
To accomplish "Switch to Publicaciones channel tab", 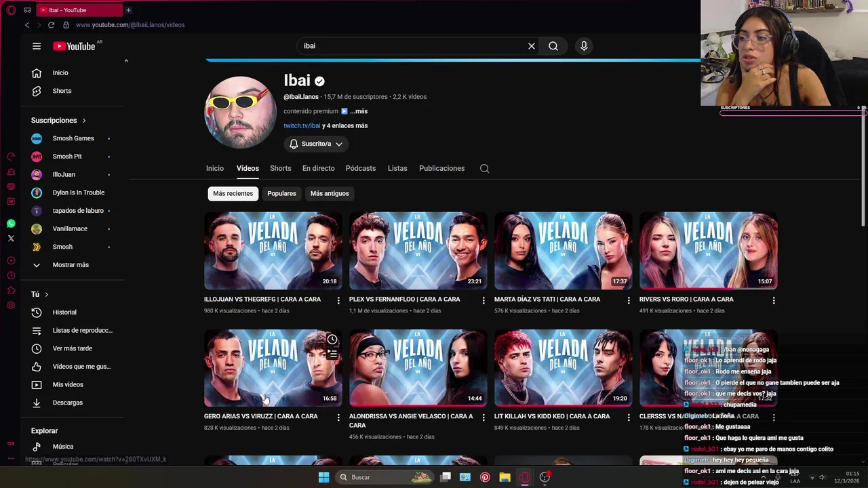I will pyautogui.click(x=441, y=168).
